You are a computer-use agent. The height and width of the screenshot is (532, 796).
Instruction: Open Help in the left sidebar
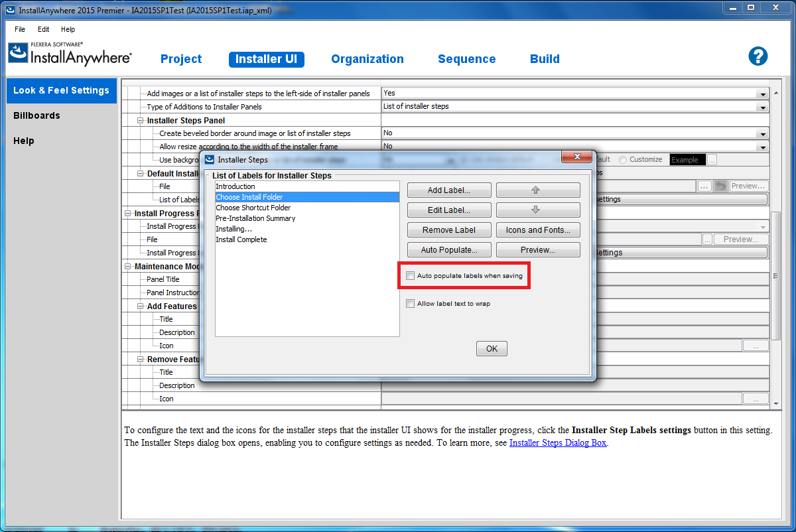click(24, 141)
